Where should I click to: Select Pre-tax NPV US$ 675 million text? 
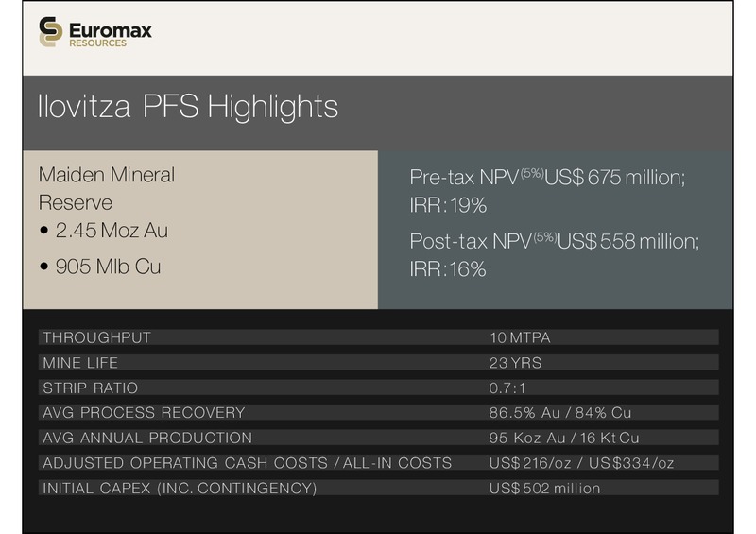click(547, 177)
